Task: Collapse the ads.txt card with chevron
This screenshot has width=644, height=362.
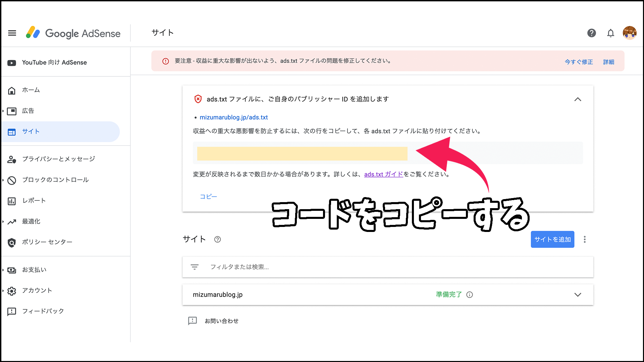Action: [578, 99]
